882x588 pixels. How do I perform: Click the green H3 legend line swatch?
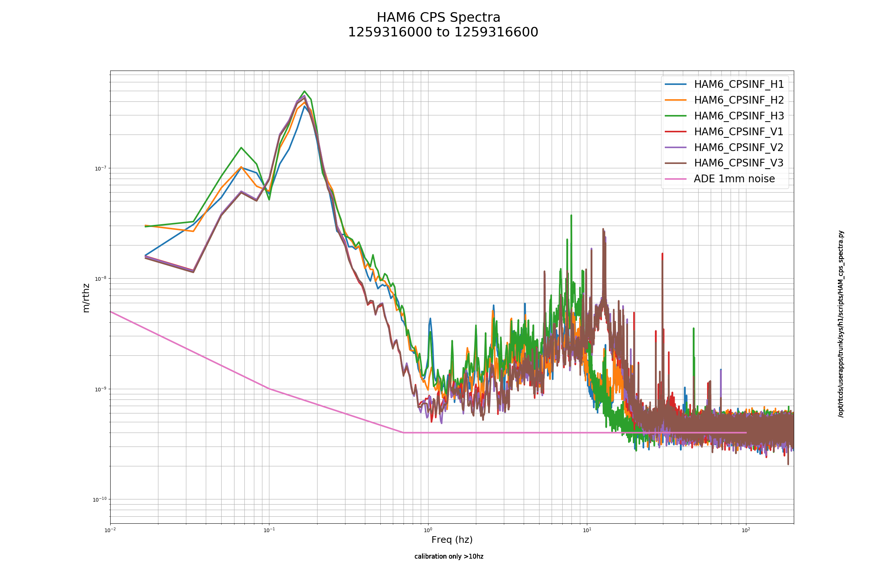(x=676, y=116)
